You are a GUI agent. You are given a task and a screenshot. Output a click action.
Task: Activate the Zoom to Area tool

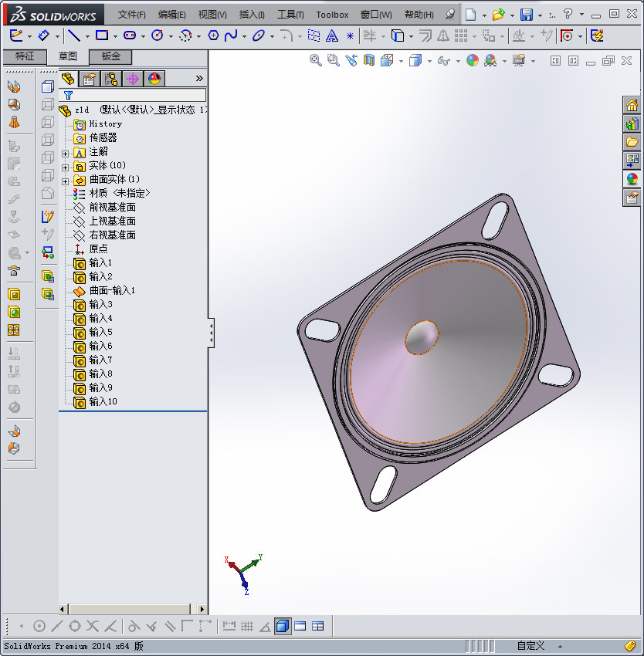pos(332,60)
